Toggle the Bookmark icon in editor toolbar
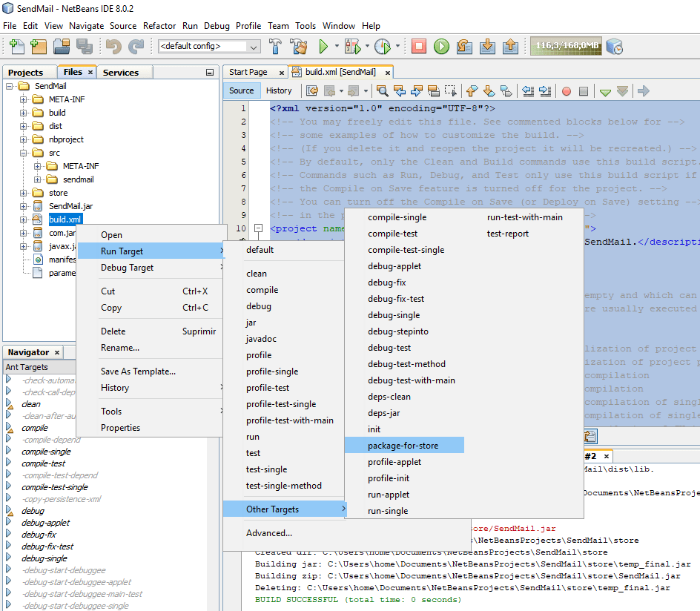The height and width of the screenshot is (611, 700). (507, 90)
